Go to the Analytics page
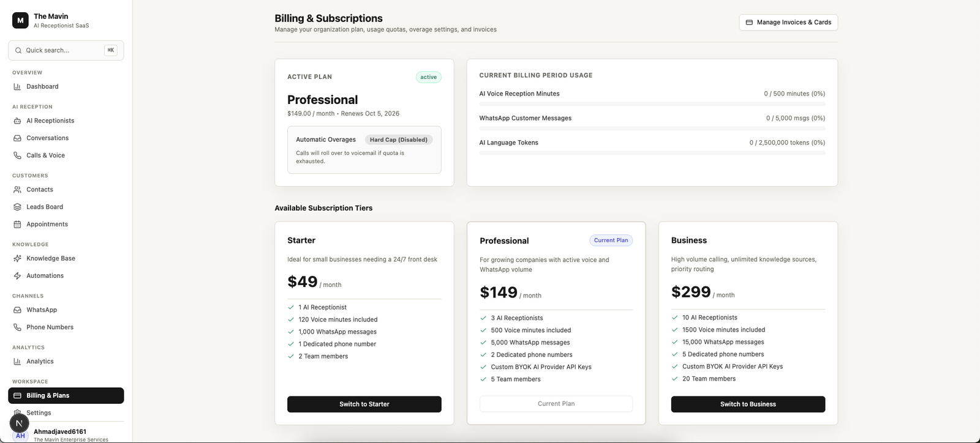This screenshot has width=980, height=443. tap(66, 361)
